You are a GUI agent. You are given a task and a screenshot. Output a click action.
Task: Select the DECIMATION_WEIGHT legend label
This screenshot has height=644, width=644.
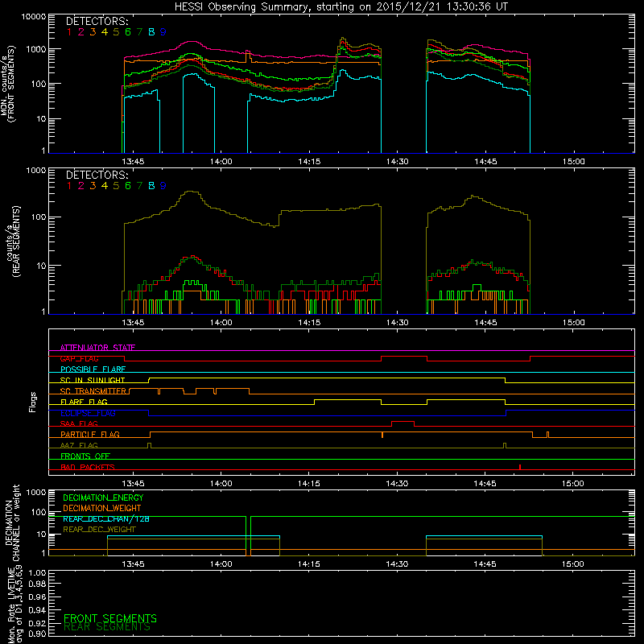tap(102, 509)
